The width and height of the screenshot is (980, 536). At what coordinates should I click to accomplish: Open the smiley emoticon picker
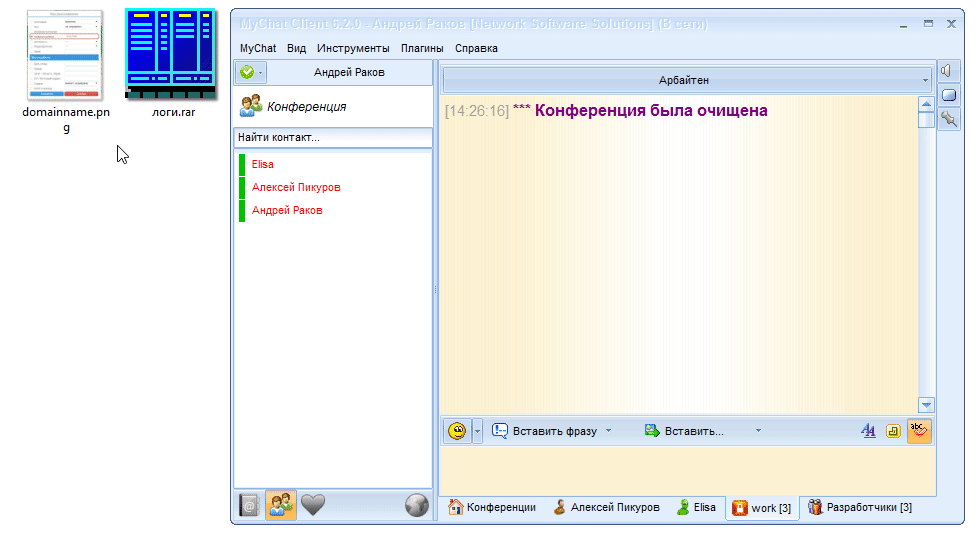(458, 431)
